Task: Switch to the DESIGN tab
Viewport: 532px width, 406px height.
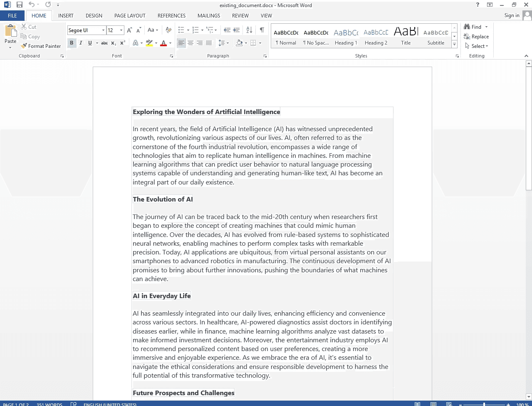Action: [x=94, y=15]
